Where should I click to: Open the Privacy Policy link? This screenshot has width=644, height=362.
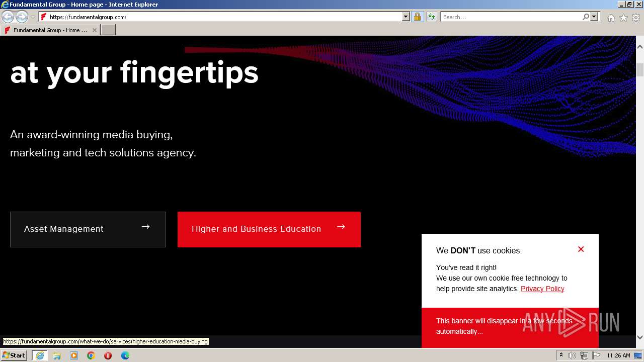542,289
